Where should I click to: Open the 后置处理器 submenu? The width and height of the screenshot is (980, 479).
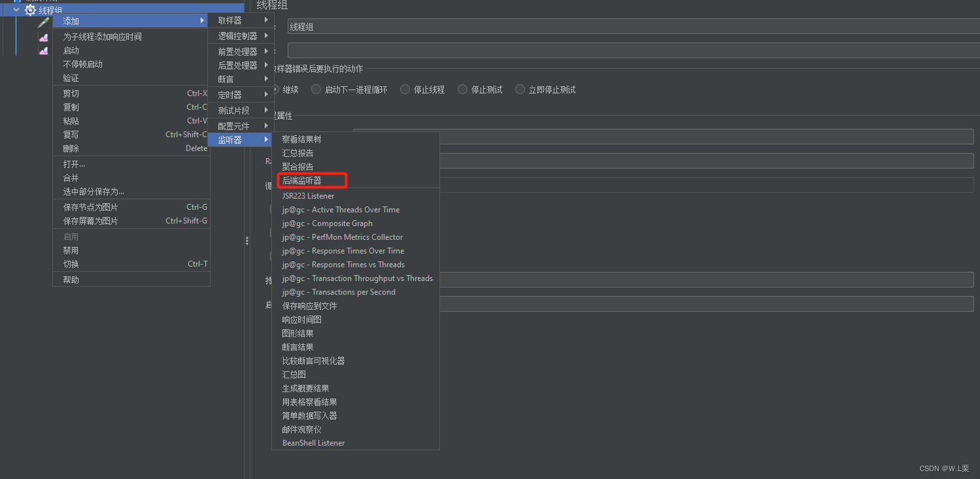[240, 65]
